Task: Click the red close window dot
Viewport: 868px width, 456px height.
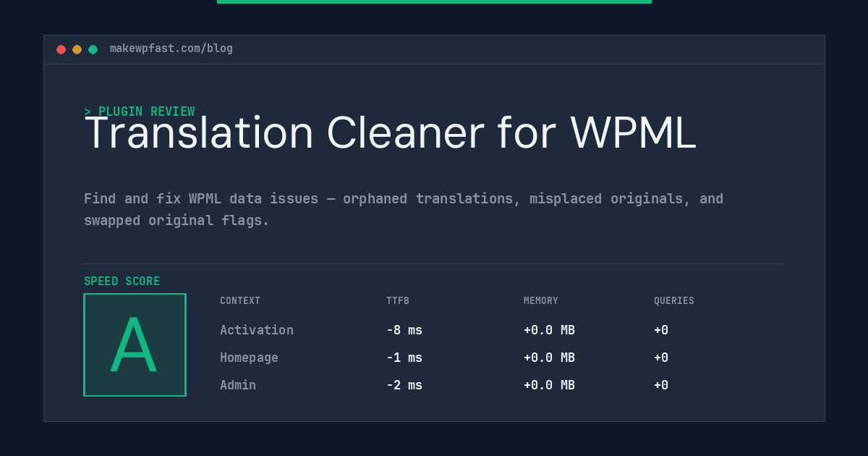Action: [x=61, y=49]
